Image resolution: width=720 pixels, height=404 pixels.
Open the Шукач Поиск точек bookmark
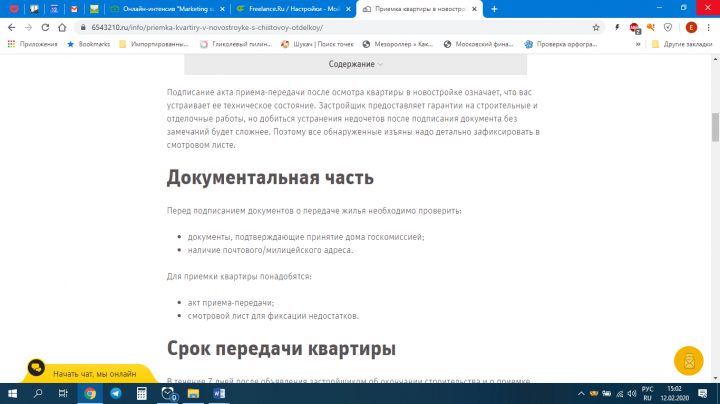pos(317,44)
